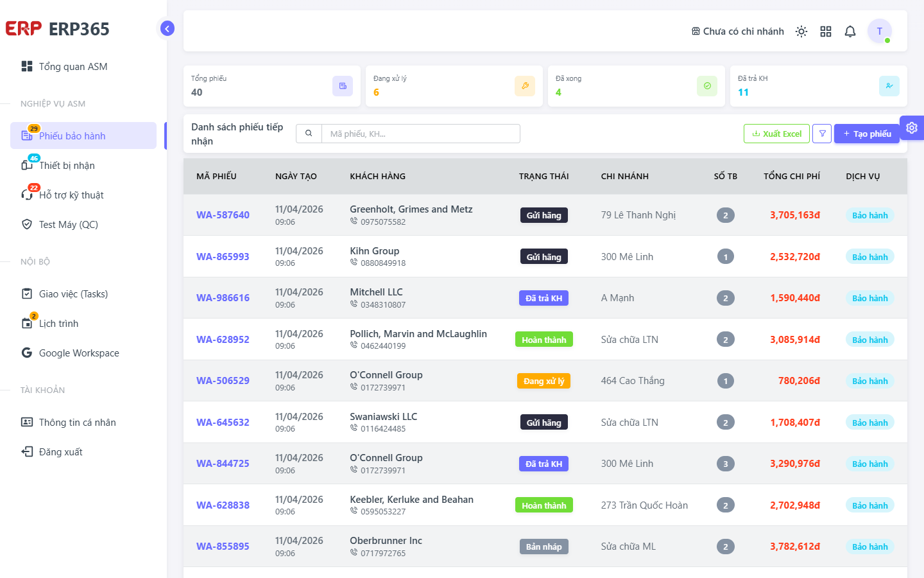This screenshot has width=924, height=578.
Task: Sort by TỔNG CHI PHÍ column header
Action: pos(792,176)
